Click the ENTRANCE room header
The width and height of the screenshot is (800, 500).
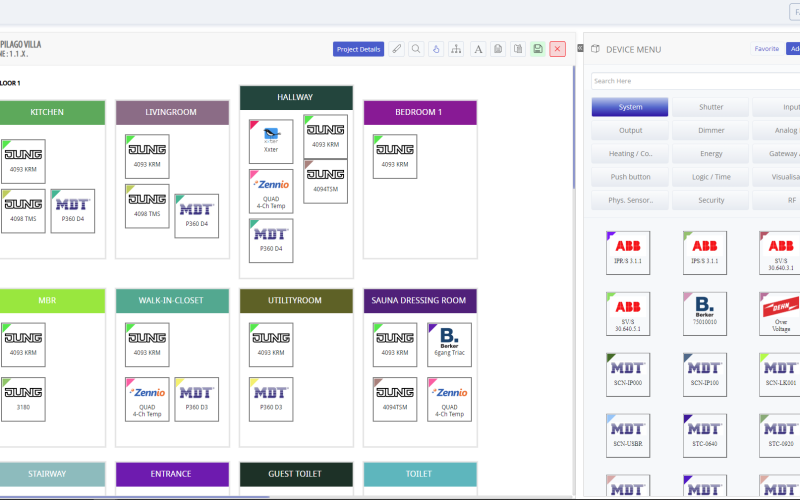(172, 474)
